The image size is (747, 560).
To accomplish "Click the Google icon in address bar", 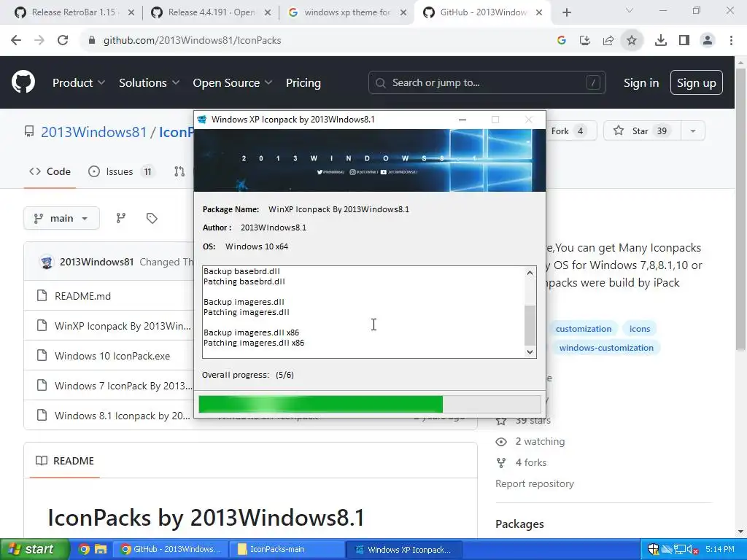I will click(x=562, y=41).
